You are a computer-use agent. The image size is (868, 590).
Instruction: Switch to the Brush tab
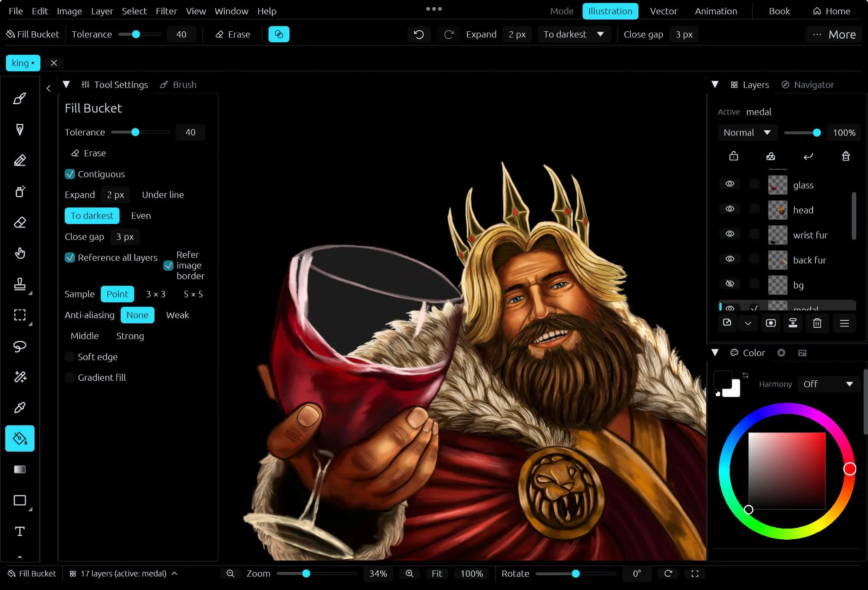[x=178, y=85]
